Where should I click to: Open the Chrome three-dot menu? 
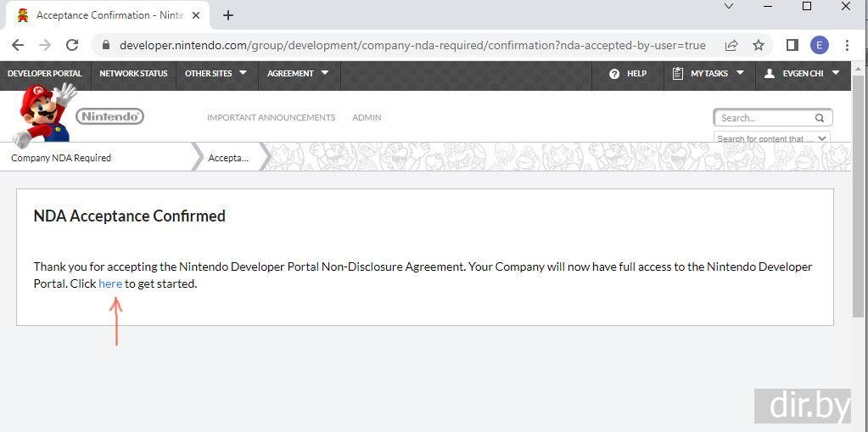(x=847, y=46)
